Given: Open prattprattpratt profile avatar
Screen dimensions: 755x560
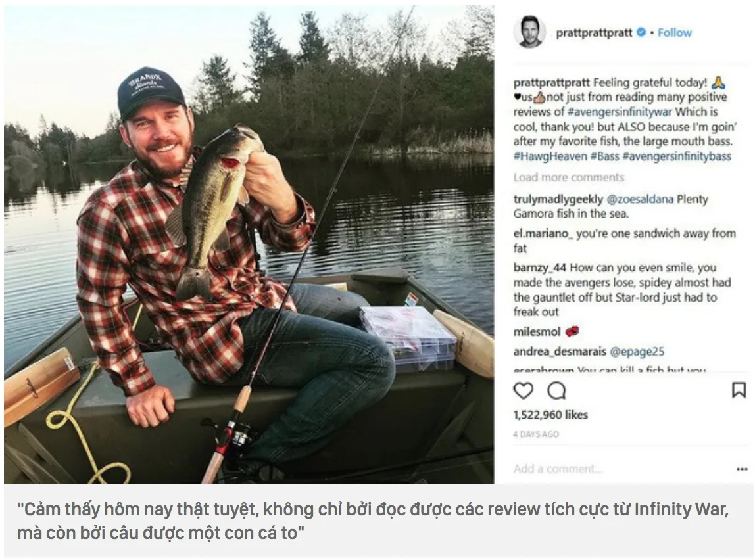Looking at the screenshot, I should [x=529, y=32].
